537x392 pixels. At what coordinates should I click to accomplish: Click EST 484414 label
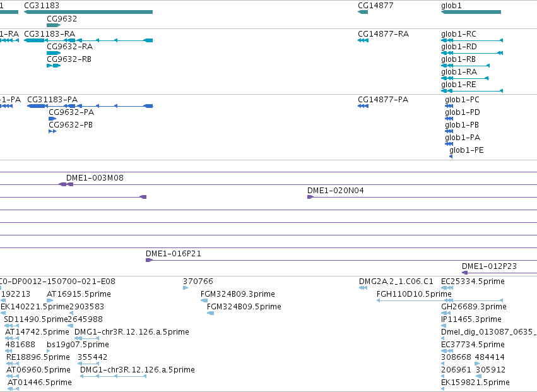[490, 357]
